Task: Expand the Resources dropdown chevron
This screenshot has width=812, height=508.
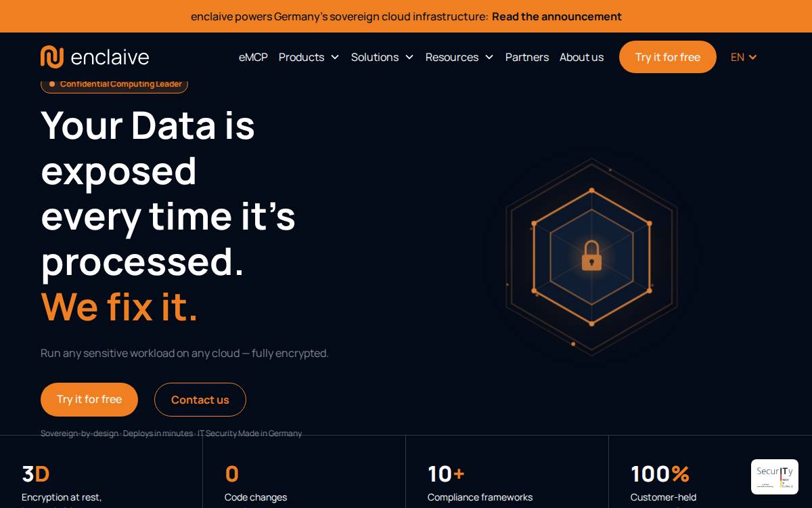Action: coord(489,58)
